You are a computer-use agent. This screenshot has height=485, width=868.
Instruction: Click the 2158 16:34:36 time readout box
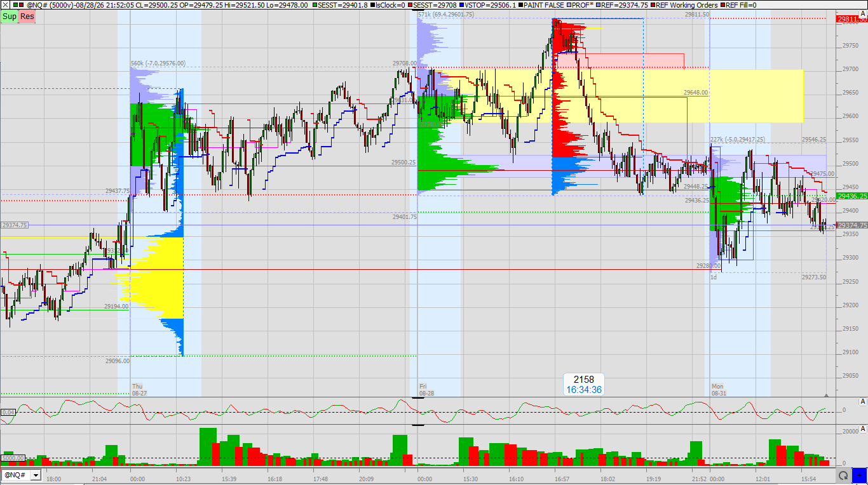click(x=583, y=385)
